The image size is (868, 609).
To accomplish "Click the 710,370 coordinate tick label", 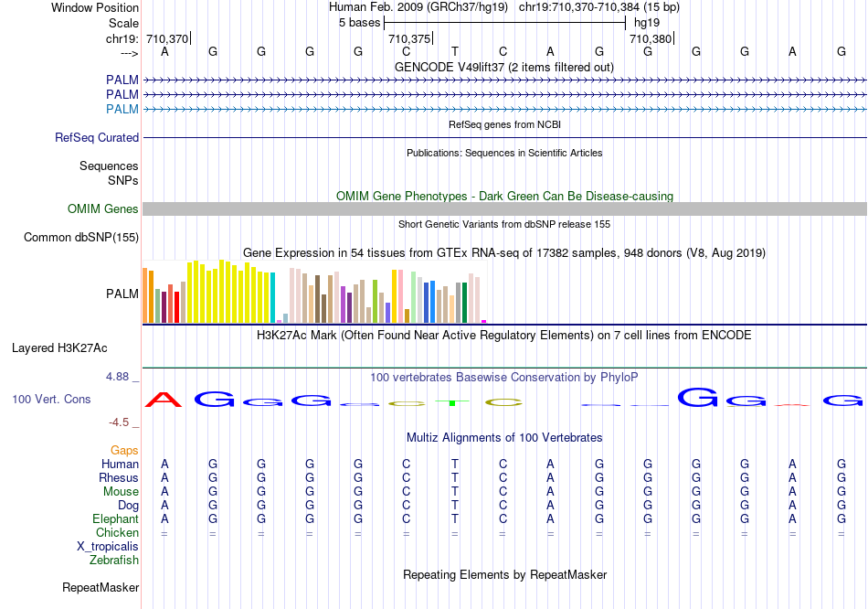I will 167,38.
